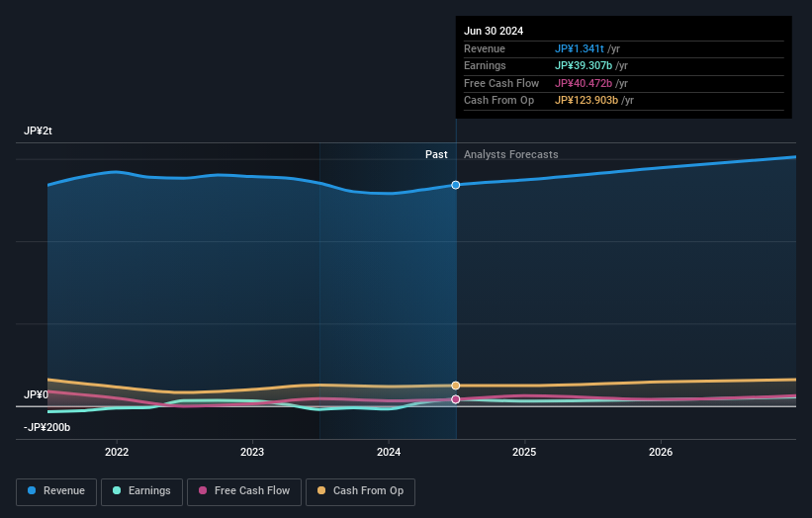Click the JP¥0 y-axis label

36,394
